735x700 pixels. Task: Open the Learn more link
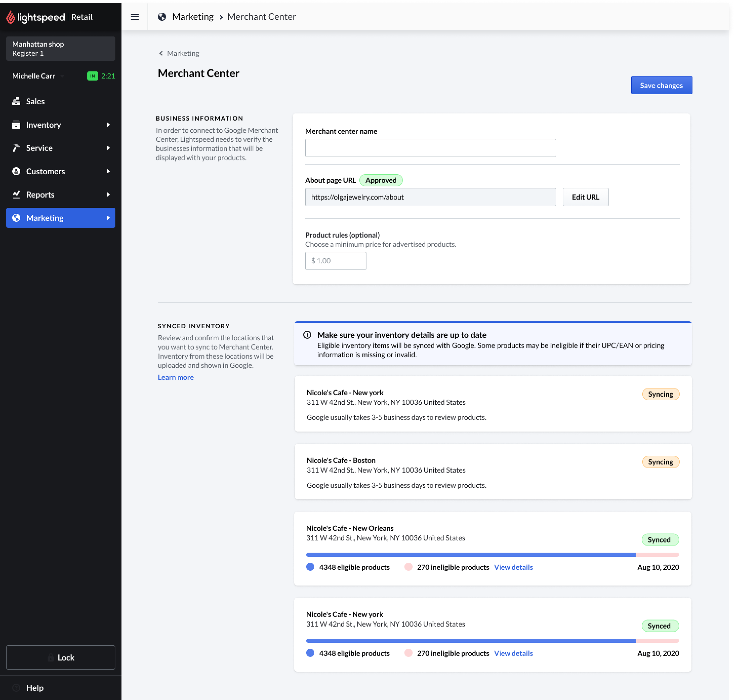click(x=176, y=377)
